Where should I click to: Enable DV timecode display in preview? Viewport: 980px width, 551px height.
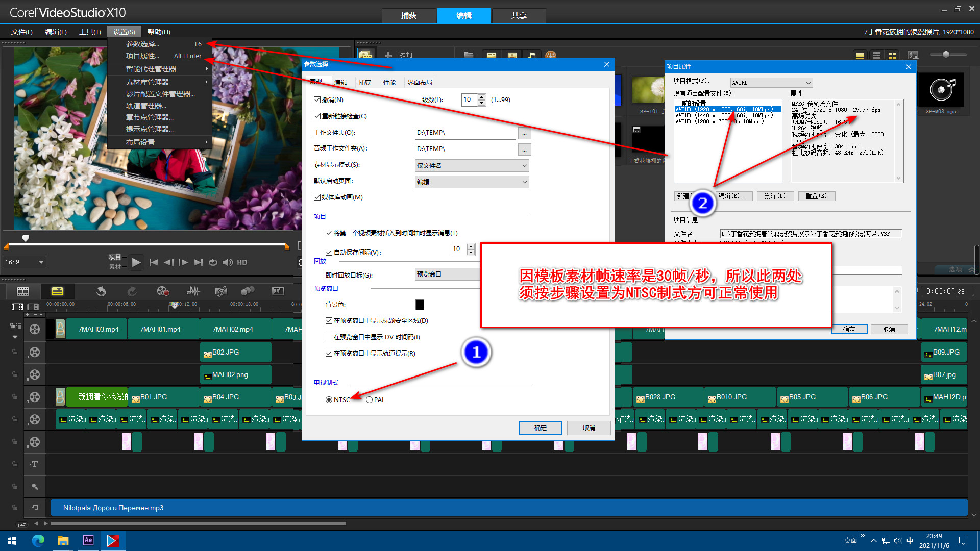329,337
